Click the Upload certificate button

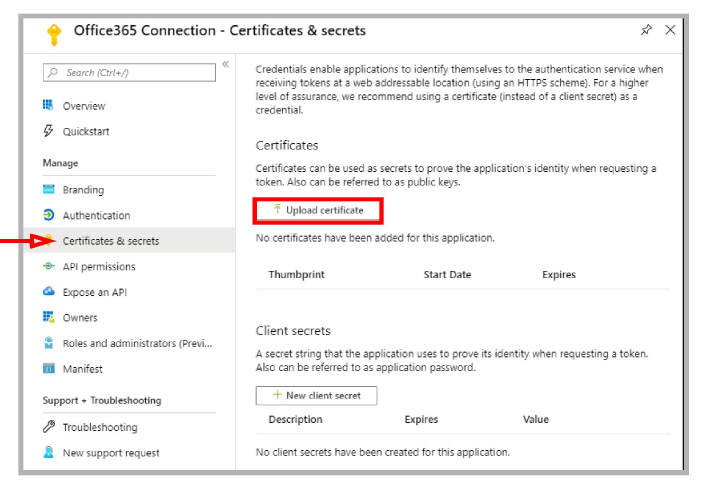pos(318,210)
